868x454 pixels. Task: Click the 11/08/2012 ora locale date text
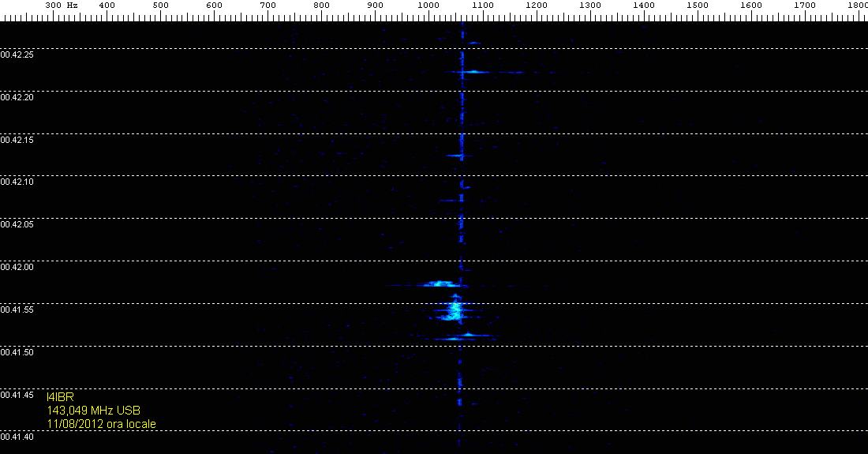point(101,424)
